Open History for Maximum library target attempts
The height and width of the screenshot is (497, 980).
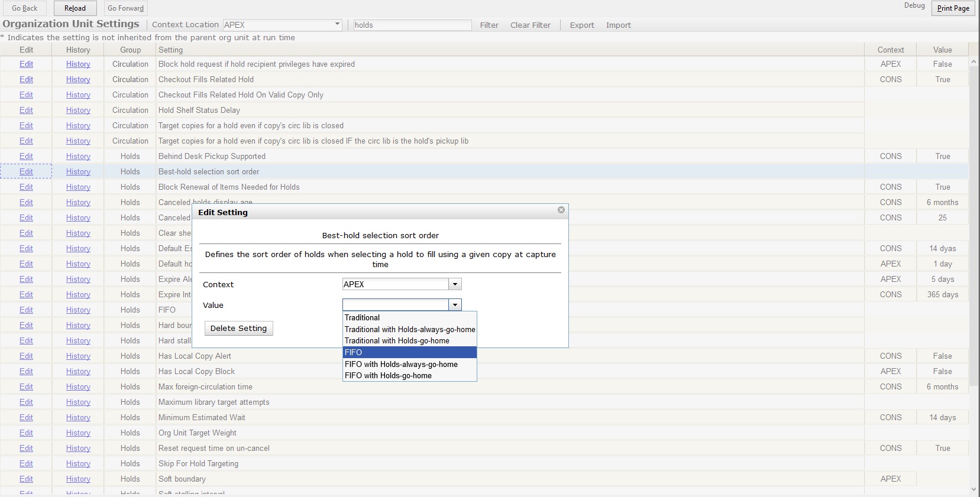pos(78,402)
